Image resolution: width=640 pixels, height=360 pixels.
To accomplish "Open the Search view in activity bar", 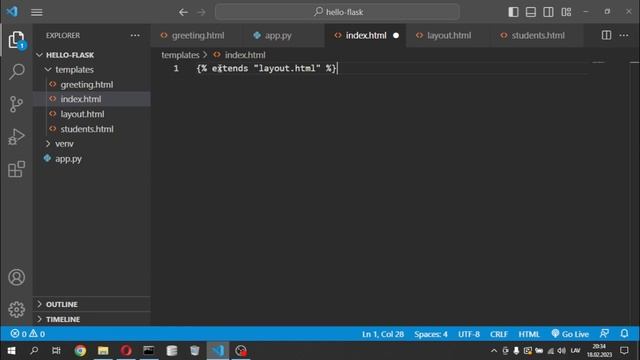I will pos(16,72).
